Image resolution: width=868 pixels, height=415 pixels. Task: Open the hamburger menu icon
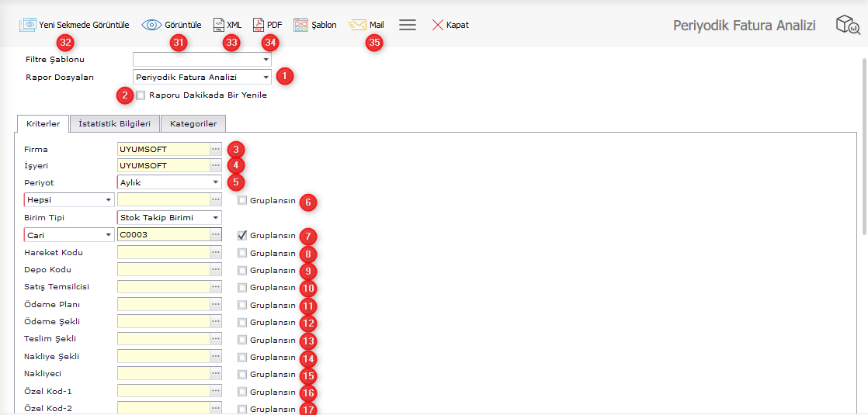(408, 25)
